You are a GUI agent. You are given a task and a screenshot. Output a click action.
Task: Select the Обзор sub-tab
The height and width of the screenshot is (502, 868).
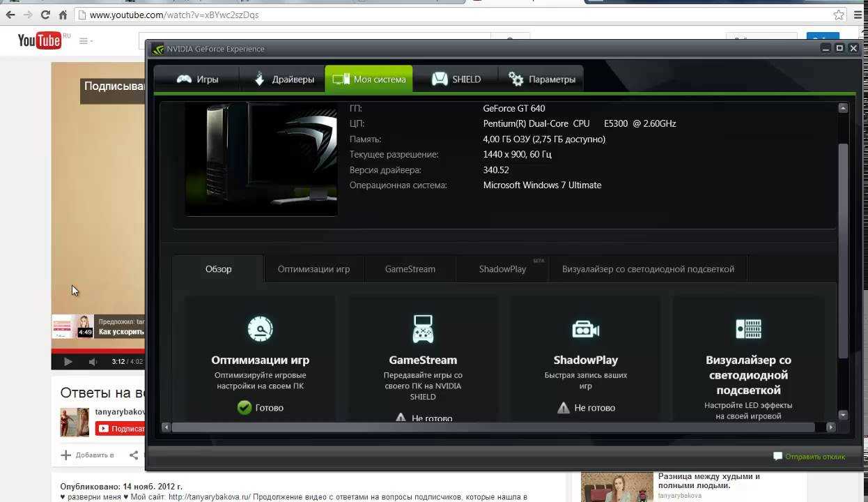218,268
